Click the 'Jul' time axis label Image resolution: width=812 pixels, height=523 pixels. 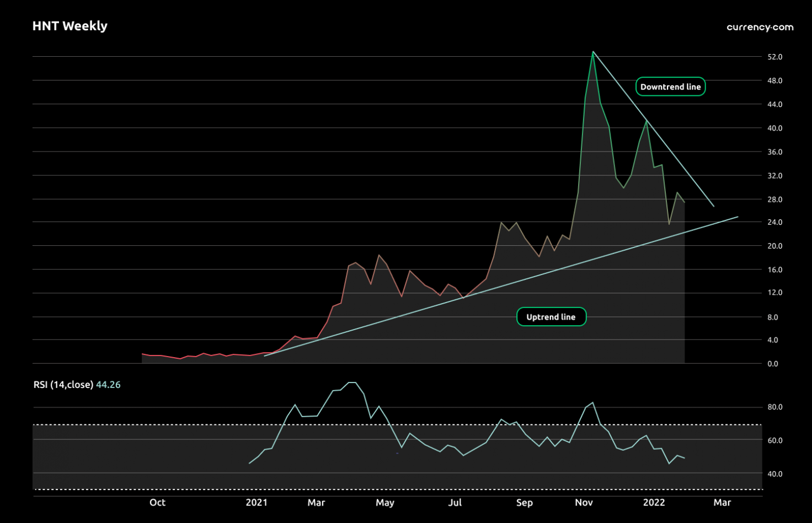(x=455, y=502)
